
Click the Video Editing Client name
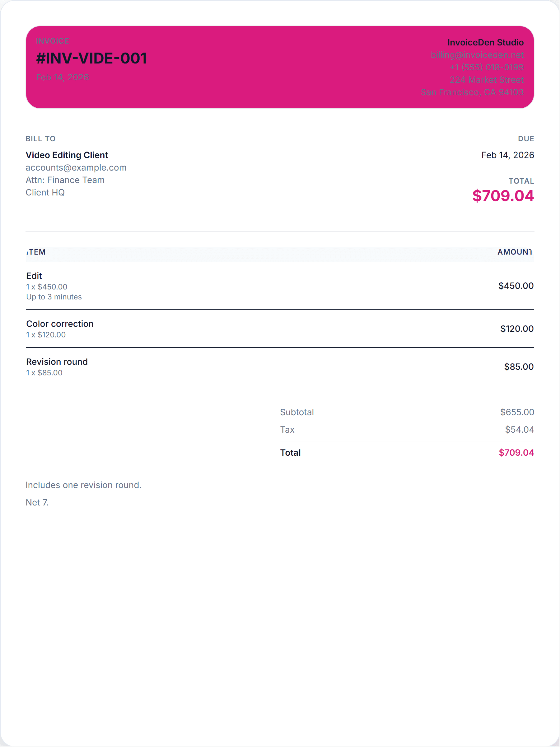coord(67,155)
